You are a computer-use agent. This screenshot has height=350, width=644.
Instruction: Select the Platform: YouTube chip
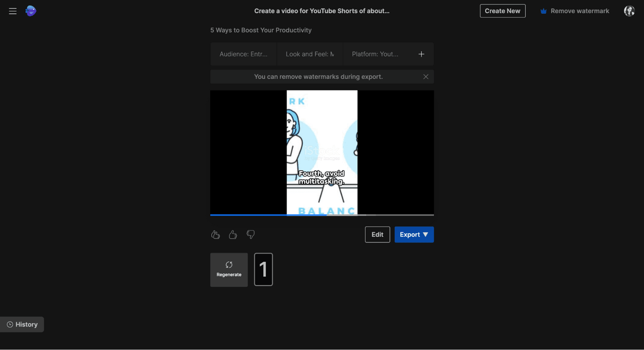pyautogui.click(x=375, y=54)
